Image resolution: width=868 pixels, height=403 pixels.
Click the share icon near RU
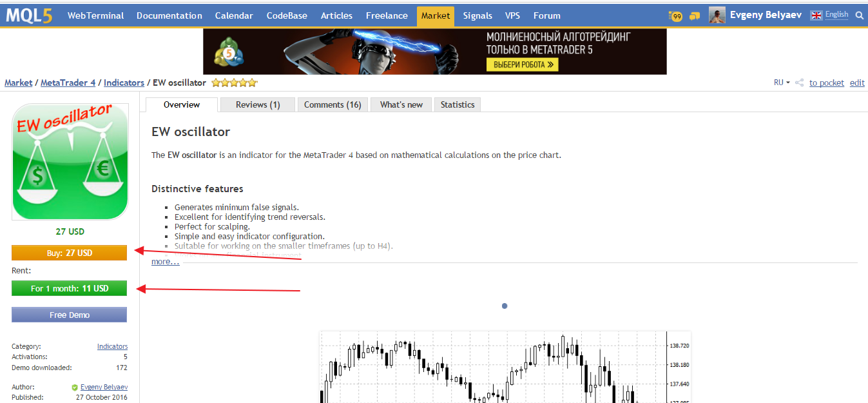800,83
